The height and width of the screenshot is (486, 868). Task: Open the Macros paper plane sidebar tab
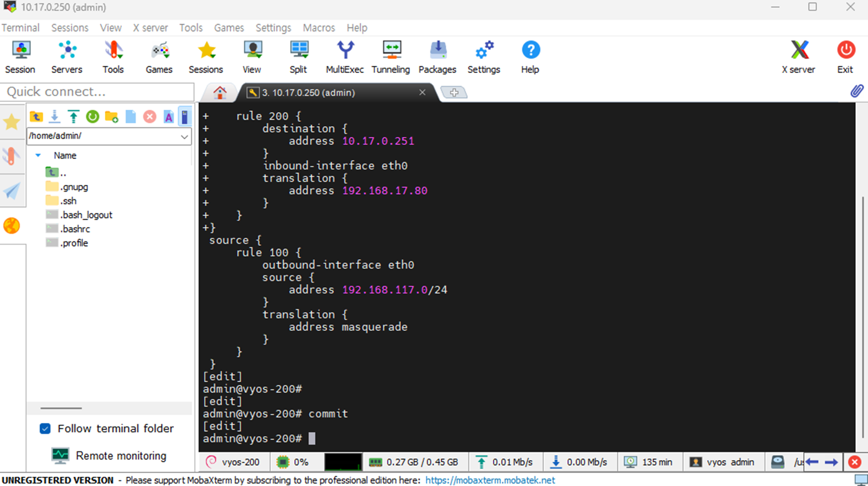(x=12, y=191)
